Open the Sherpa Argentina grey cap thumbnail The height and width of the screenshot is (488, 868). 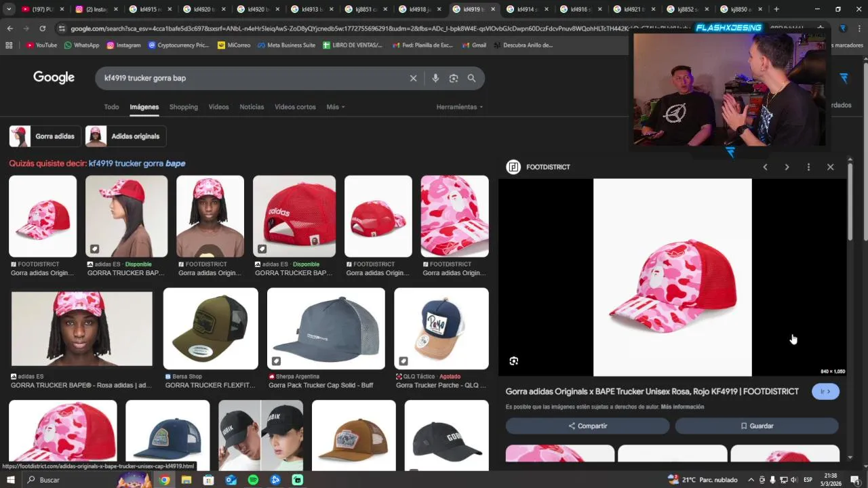(x=326, y=329)
